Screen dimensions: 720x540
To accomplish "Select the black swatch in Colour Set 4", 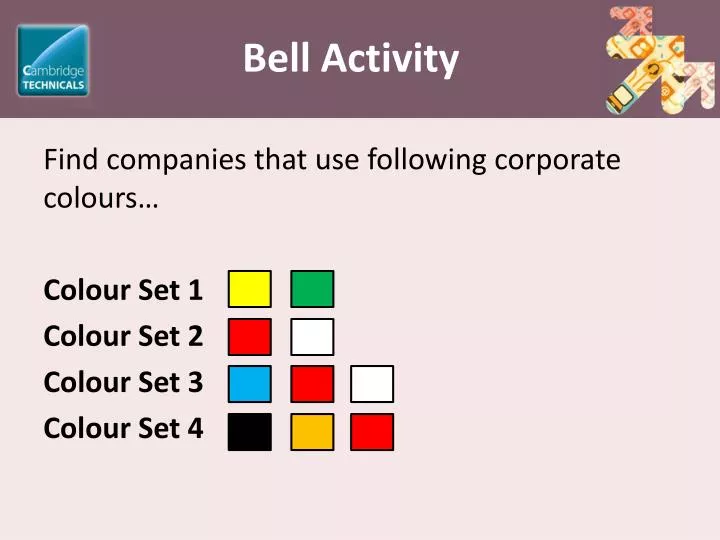I will pyautogui.click(x=250, y=432).
